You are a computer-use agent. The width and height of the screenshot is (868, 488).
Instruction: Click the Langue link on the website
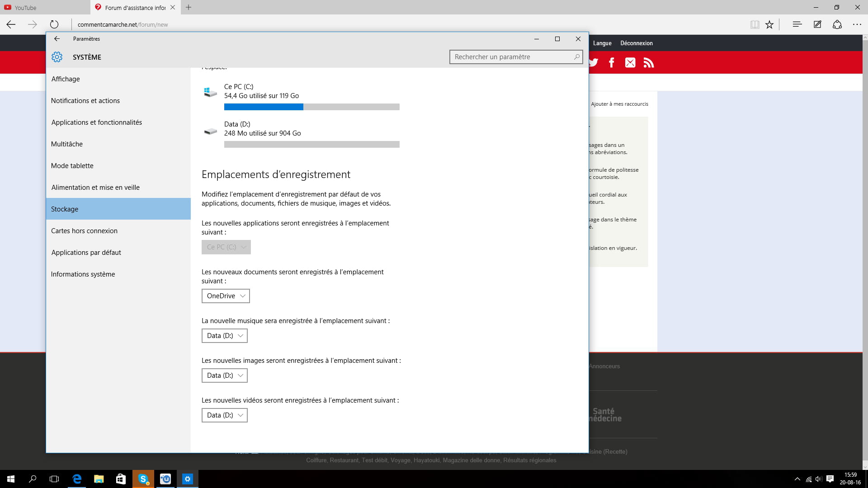(602, 43)
